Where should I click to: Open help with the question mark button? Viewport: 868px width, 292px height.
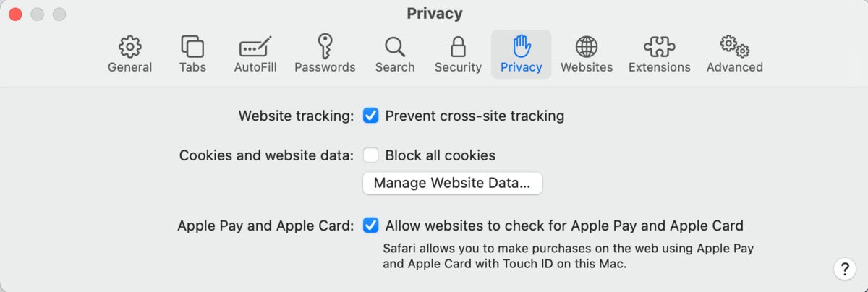point(844,269)
